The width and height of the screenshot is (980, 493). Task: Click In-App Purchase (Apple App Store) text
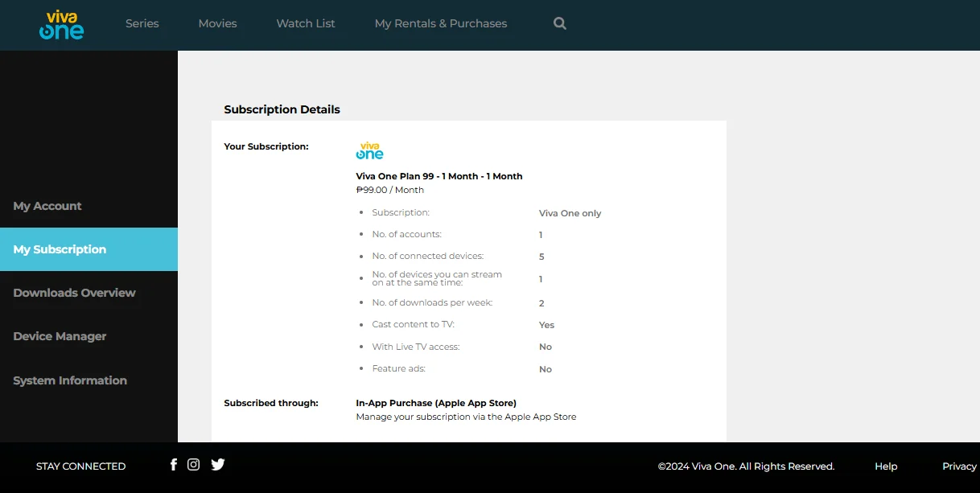[436, 403]
